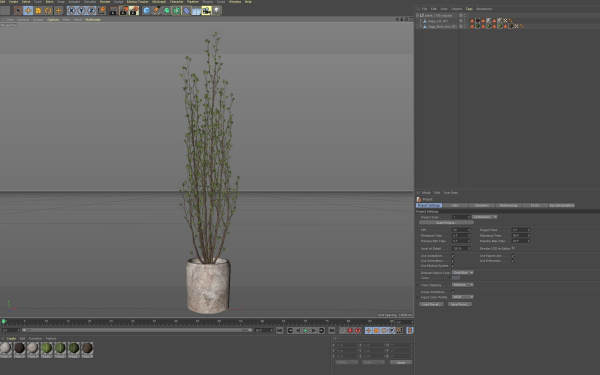Select the second object in hierarchy
Image resolution: width=600 pixels, height=375 pixels.
(438, 21)
